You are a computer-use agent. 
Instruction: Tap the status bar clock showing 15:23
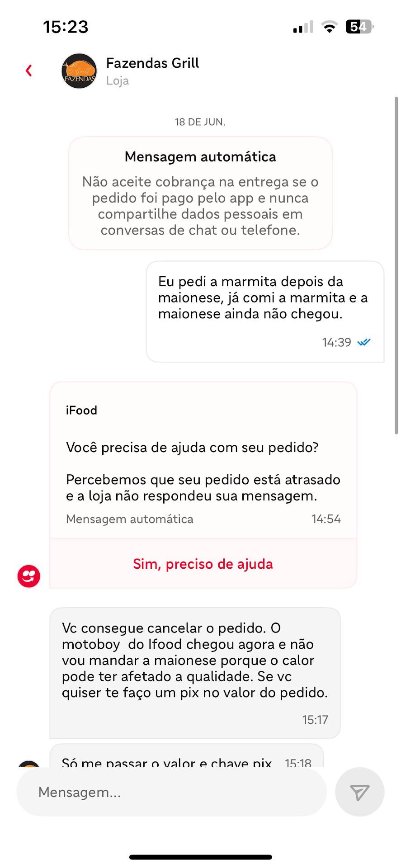(x=66, y=27)
